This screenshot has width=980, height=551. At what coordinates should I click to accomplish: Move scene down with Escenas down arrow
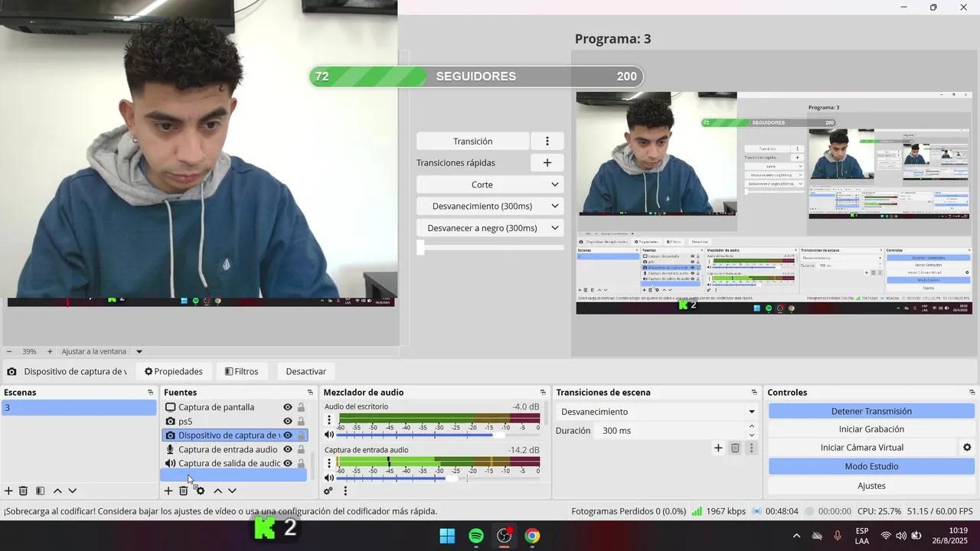pyautogui.click(x=73, y=491)
